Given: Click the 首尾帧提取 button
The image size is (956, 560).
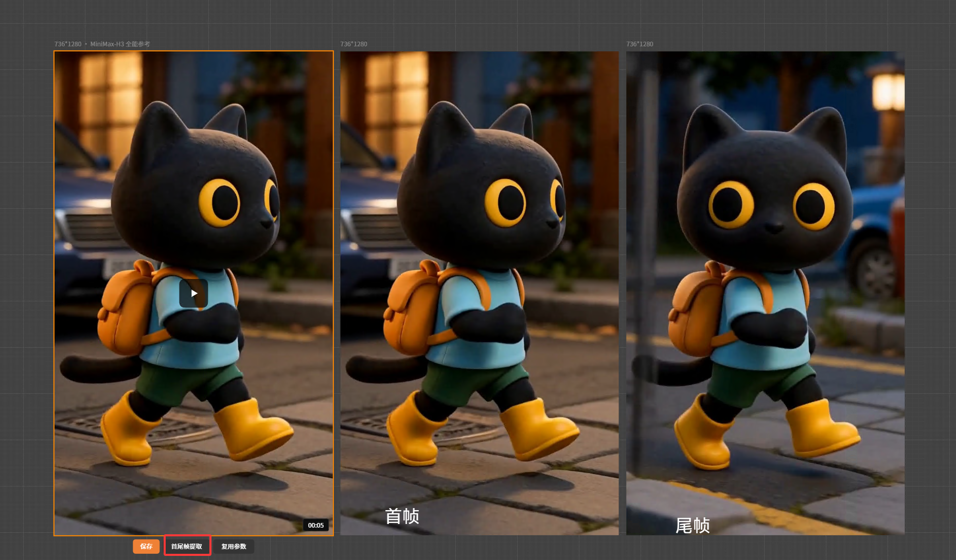Looking at the screenshot, I should pos(187,546).
